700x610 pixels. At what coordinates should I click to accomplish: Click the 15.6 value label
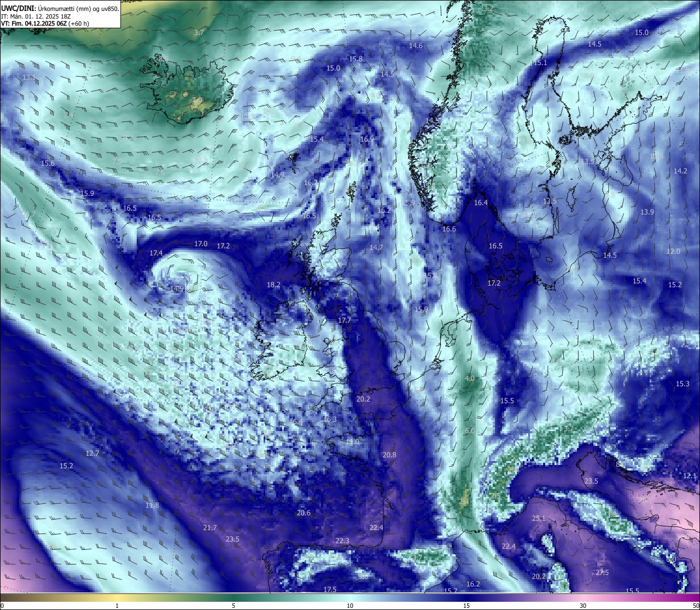point(48,163)
